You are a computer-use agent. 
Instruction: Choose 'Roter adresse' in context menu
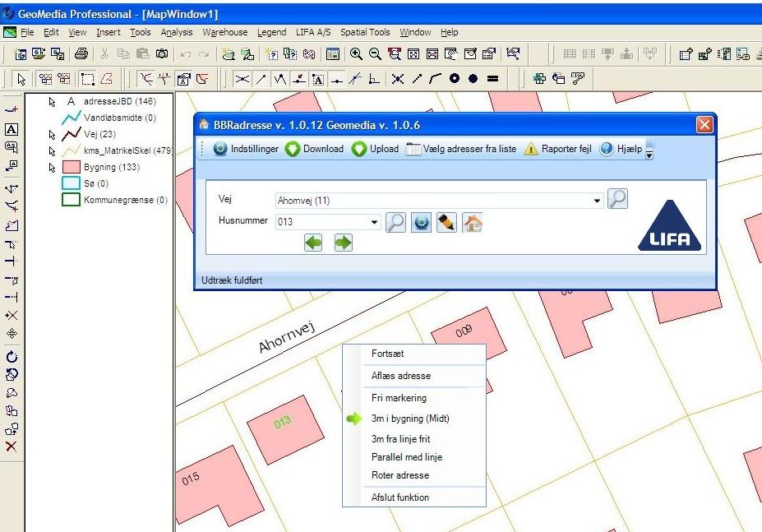coord(414,475)
